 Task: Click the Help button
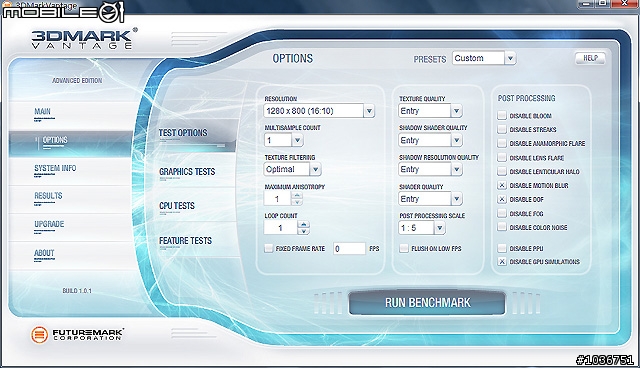point(590,58)
